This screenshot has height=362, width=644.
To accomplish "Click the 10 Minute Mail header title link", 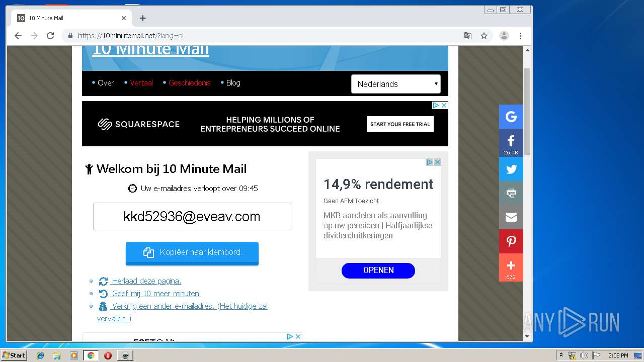I will (150, 49).
